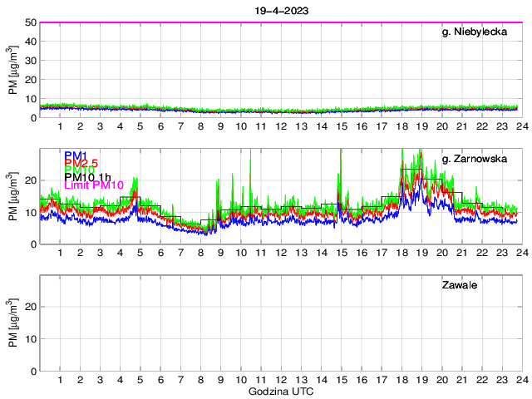This screenshot has height=399, width=532.
Task: Click the PM y-axis label of Zawale chart
Action: tap(12, 324)
